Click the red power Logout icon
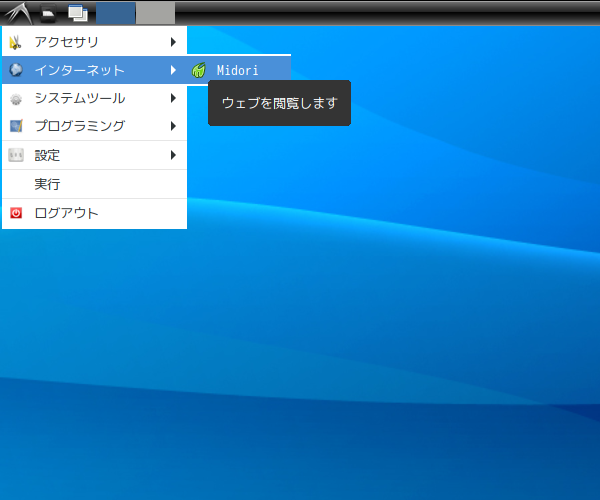600x500 pixels. pyautogui.click(x=16, y=213)
